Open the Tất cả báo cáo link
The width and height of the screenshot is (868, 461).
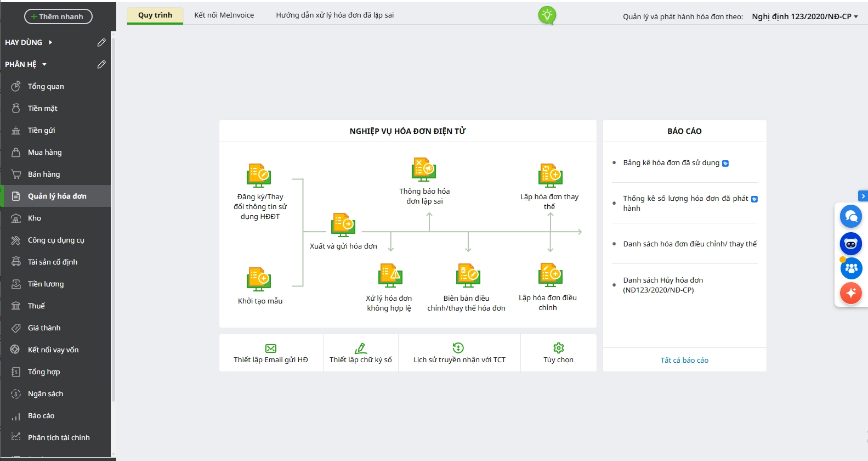click(x=684, y=361)
